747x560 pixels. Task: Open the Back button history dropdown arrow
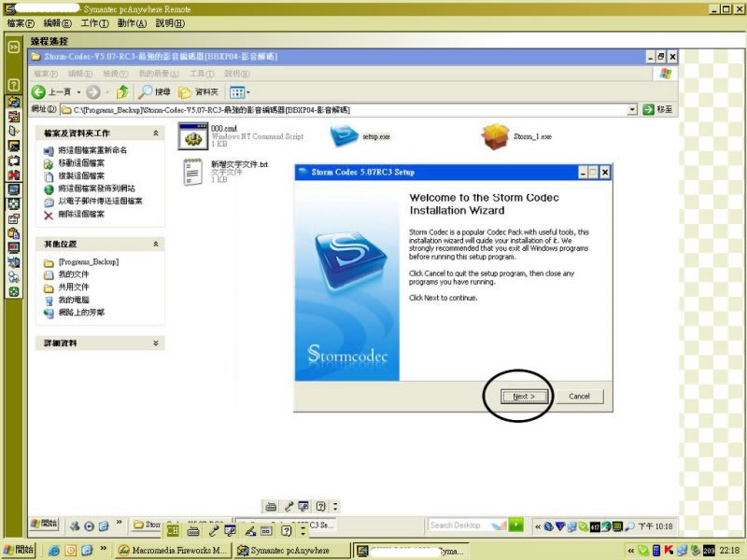click(x=79, y=91)
